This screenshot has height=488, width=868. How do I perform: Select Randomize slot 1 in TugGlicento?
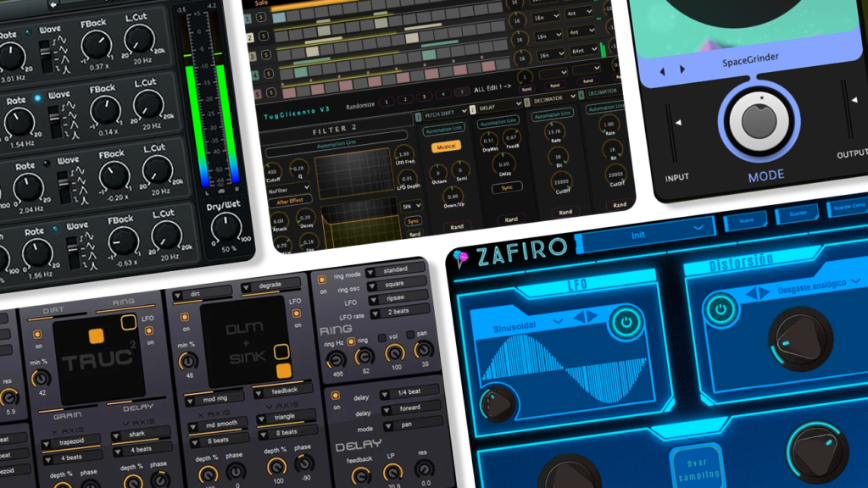[x=387, y=102]
